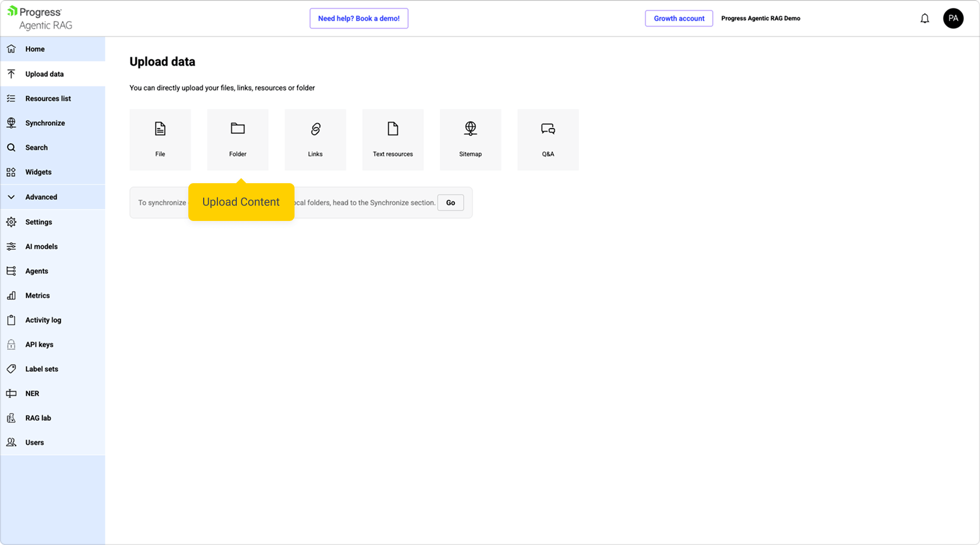
Task: Navigate to Synchronize section
Action: coord(45,123)
